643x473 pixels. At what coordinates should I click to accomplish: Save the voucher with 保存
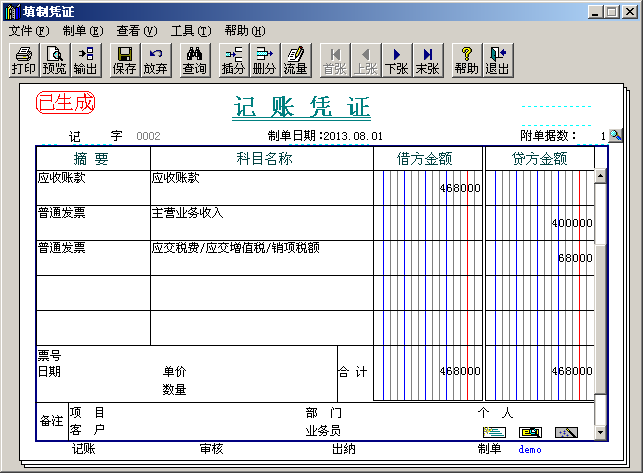click(125, 60)
